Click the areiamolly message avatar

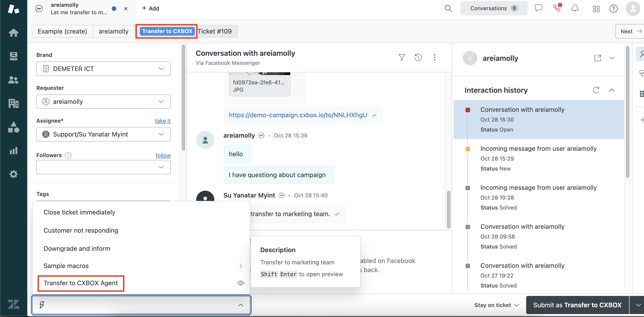[x=205, y=140]
